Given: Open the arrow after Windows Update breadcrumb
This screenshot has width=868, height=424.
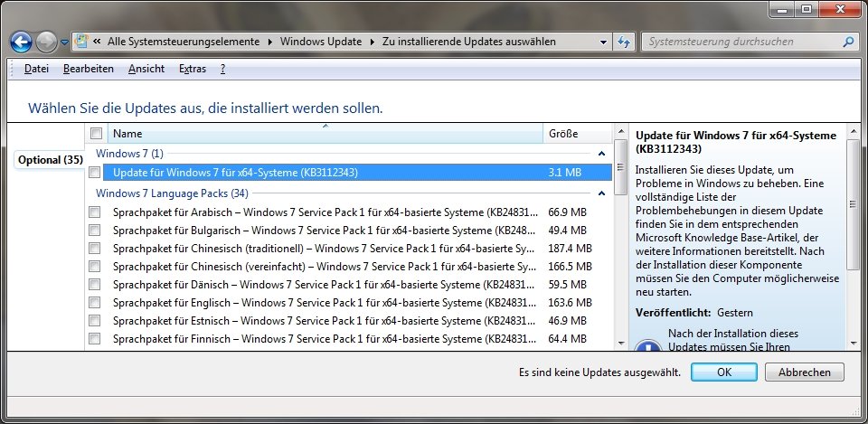Looking at the screenshot, I should [372, 42].
